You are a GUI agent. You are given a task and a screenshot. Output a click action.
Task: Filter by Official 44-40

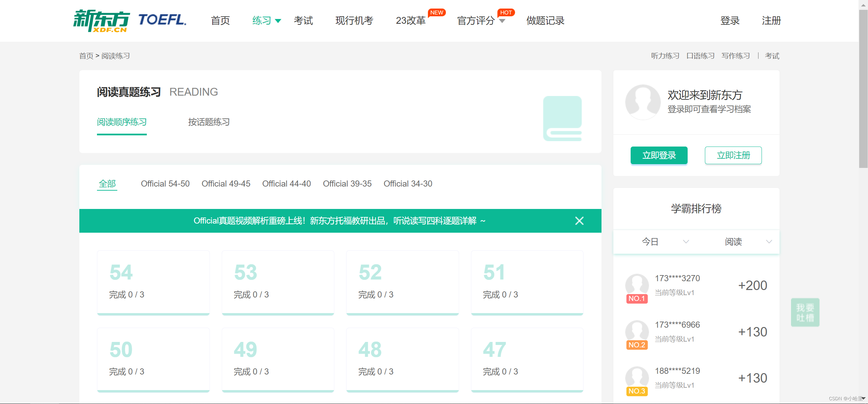coord(287,184)
